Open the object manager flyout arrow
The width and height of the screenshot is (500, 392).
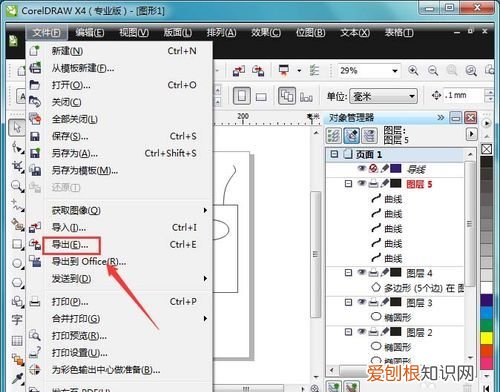471,134
